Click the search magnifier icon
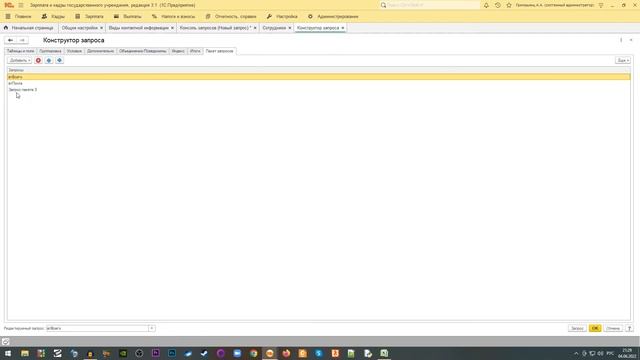 (383, 5)
